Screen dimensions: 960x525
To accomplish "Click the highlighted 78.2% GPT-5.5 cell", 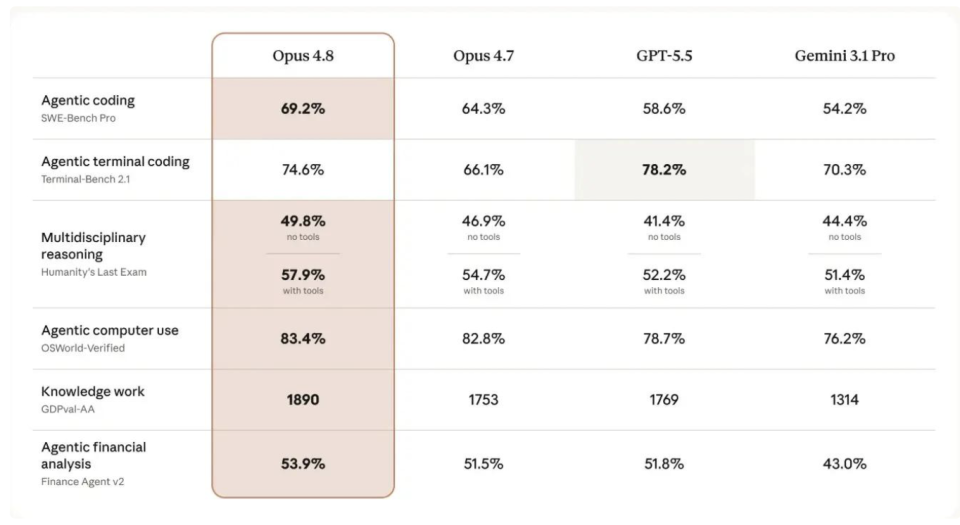I will click(664, 169).
